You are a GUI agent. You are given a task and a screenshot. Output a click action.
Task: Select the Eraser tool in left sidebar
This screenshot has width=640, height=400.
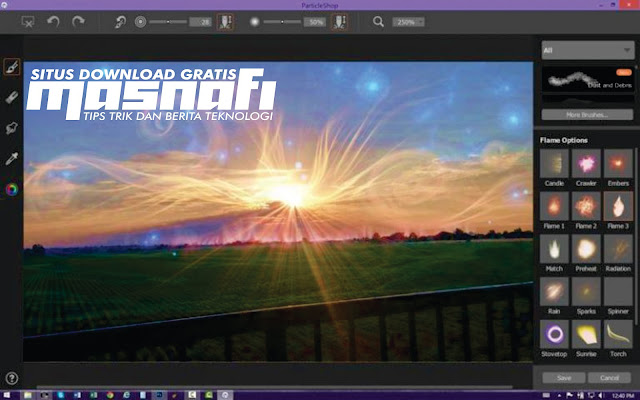pos(12,97)
